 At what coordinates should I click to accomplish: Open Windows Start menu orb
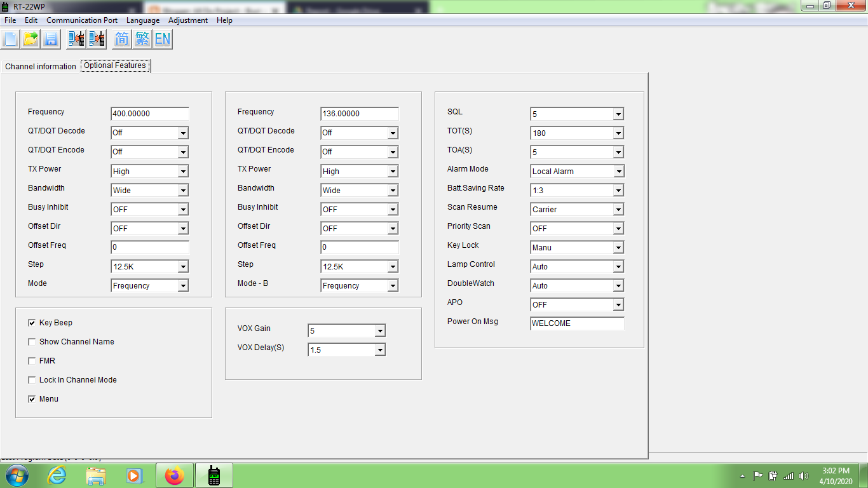(17, 475)
